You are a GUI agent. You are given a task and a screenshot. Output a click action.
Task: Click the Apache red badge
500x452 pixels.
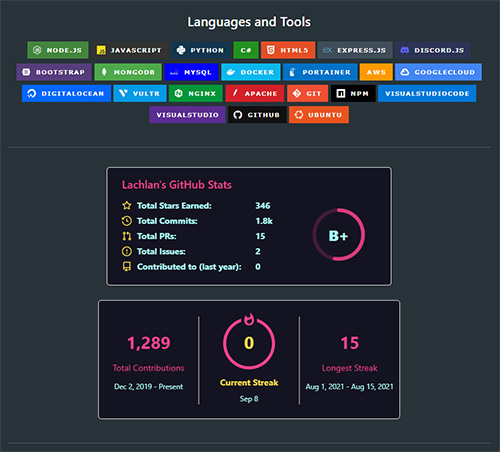pos(255,93)
